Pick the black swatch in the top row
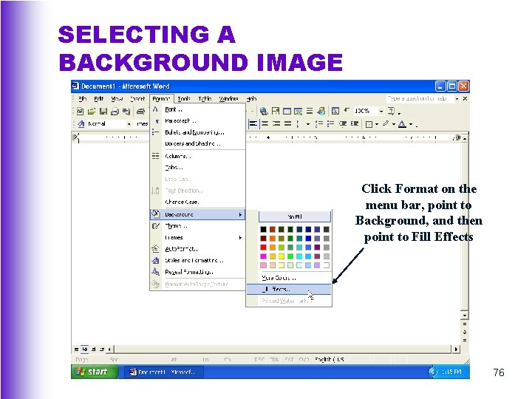 (x=264, y=229)
